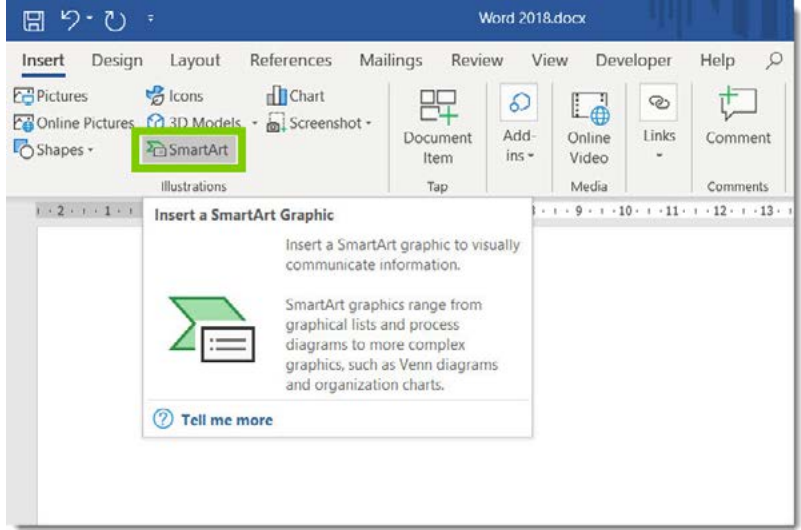Click the search magnifier icon

click(x=774, y=60)
